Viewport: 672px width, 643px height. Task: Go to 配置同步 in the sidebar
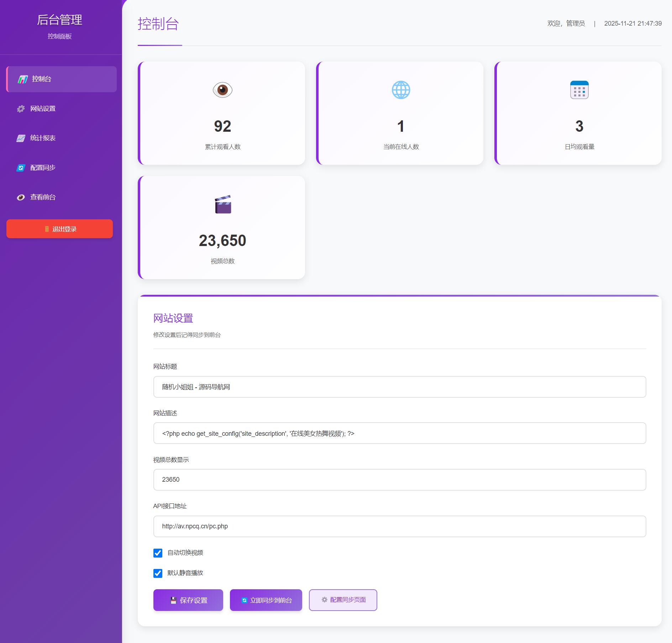coord(43,168)
